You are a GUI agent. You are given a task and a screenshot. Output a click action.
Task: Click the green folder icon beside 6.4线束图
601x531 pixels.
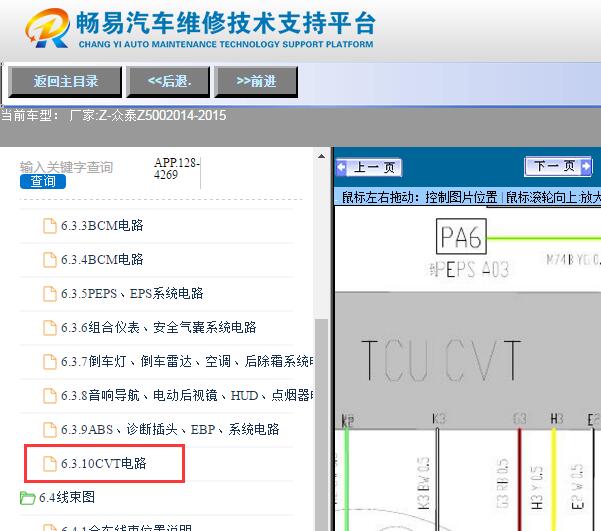pyautogui.click(x=28, y=498)
